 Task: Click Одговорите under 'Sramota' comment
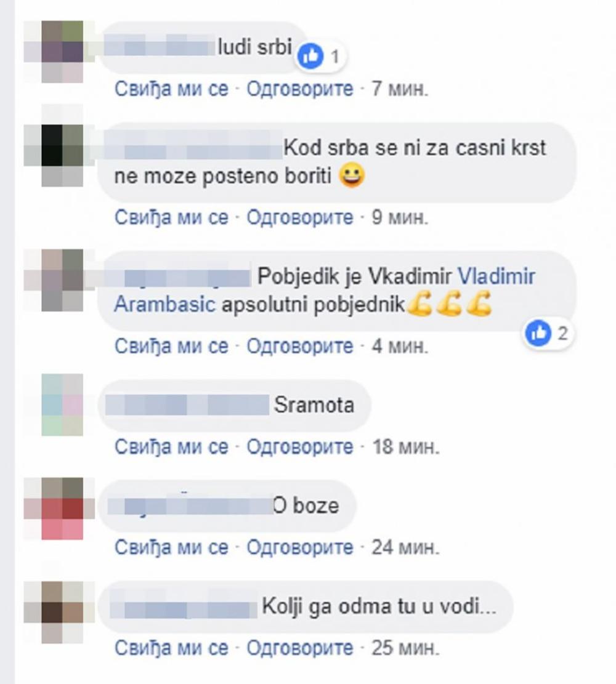(x=300, y=447)
